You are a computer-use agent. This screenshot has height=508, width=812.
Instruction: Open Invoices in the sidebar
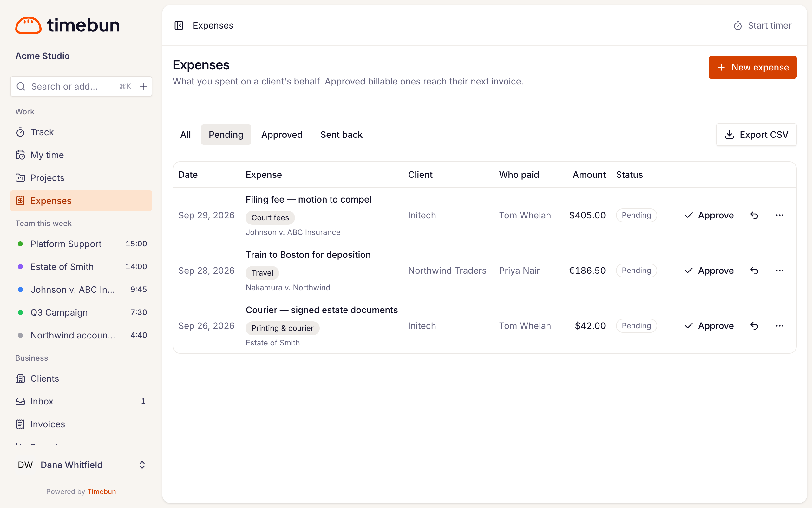[81, 424]
